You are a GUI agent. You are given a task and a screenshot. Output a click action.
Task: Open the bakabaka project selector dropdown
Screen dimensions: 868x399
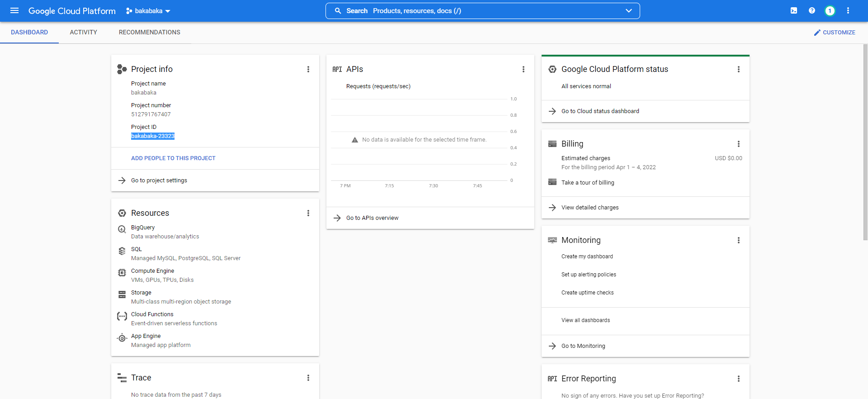(x=148, y=11)
